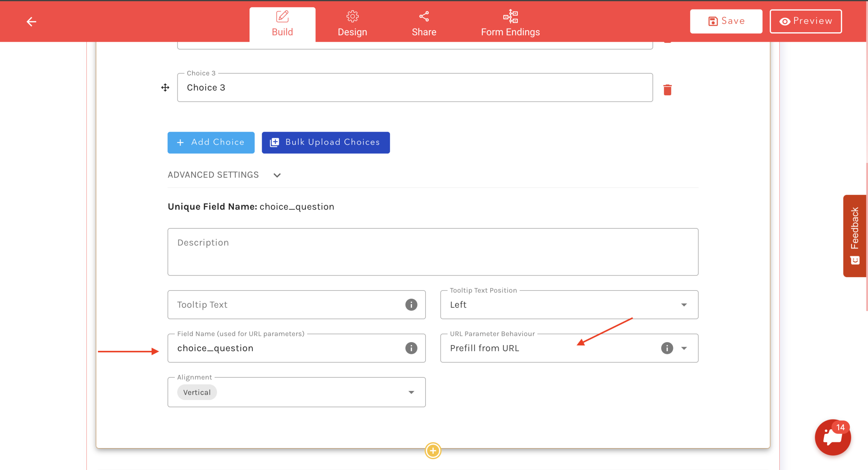Click the Add Choice button

coord(211,143)
